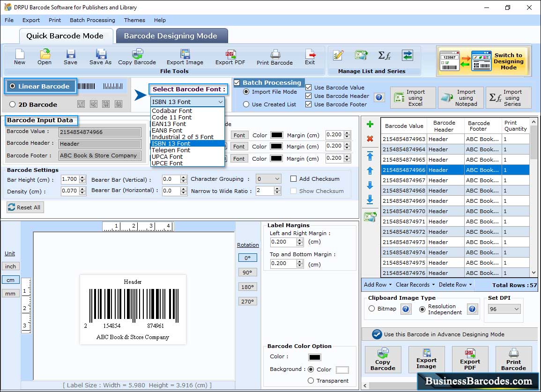Click first row header Color black swatch
541x392 pixels.
(277, 135)
